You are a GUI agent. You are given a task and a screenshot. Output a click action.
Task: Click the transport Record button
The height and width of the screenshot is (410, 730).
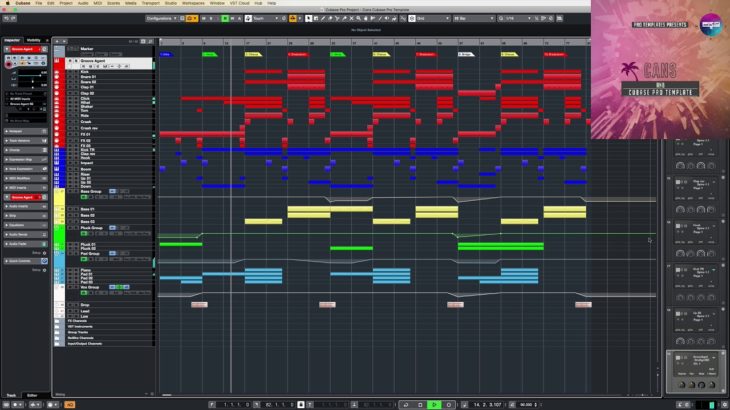449,404
